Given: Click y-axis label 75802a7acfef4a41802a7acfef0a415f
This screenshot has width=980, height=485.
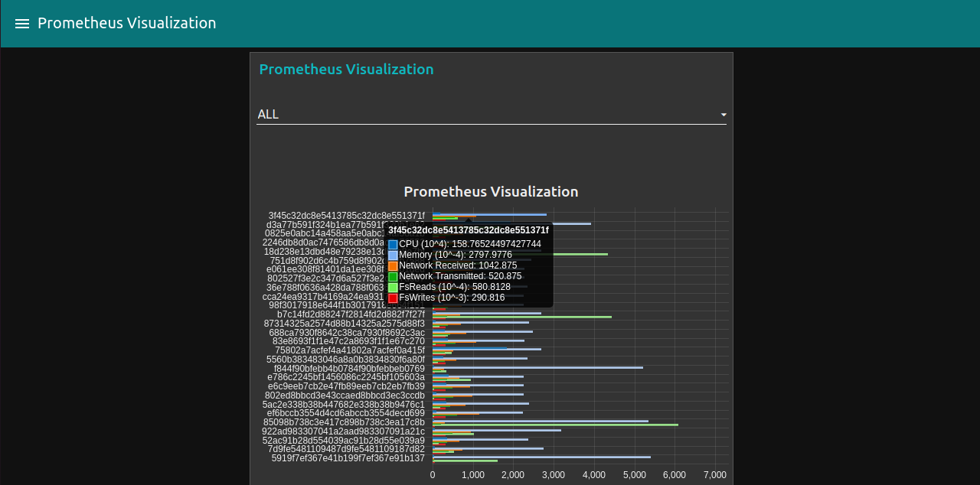Looking at the screenshot, I should pyautogui.click(x=350, y=350).
